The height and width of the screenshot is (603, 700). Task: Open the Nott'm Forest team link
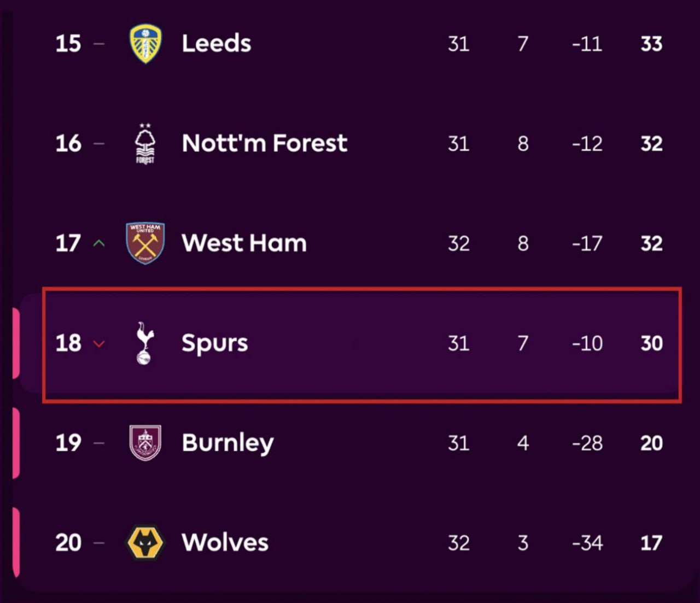point(265,144)
